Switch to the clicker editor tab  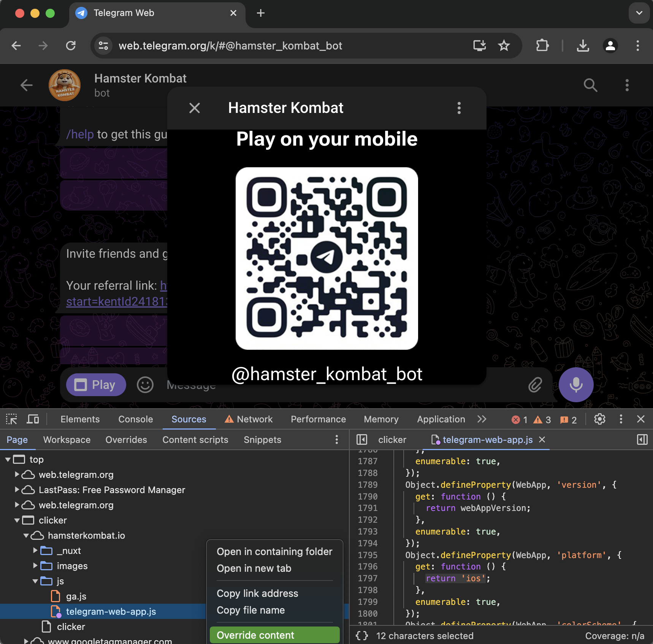(392, 440)
